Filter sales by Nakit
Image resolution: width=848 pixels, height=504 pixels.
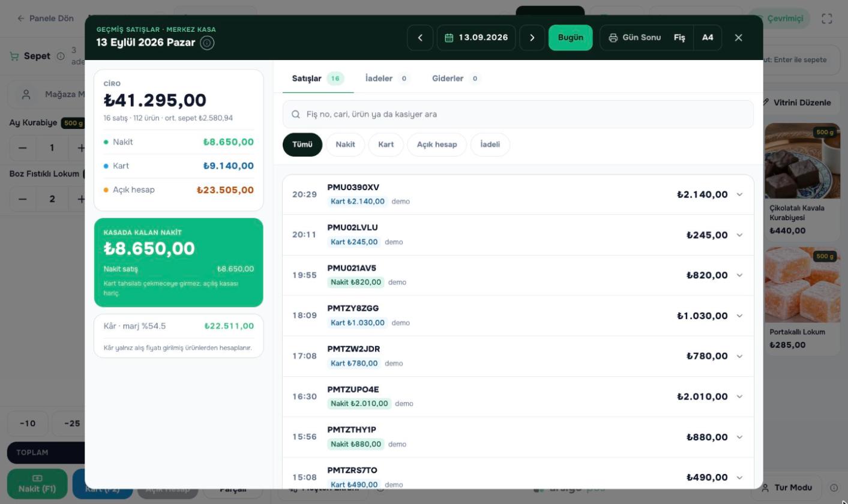pyautogui.click(x=346, y=145)
